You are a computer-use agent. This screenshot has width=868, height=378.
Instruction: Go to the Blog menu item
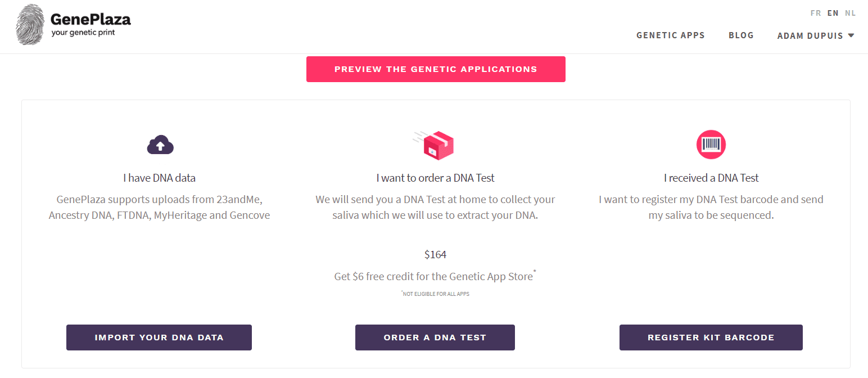741,35
